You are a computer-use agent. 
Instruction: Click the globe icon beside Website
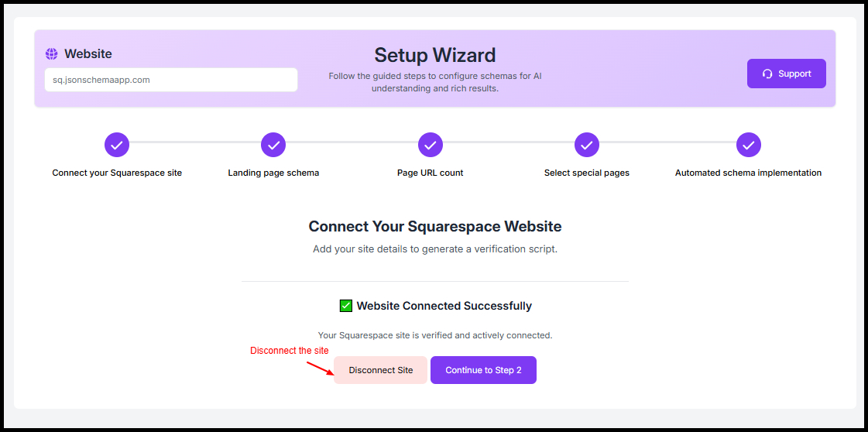tap(52, 54)
